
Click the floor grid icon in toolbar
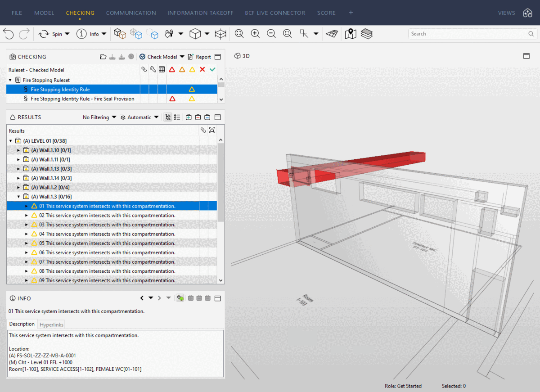point(332,34)
